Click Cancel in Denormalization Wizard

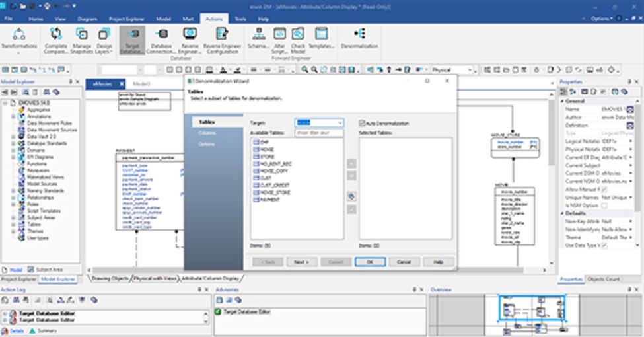[404, 262]
